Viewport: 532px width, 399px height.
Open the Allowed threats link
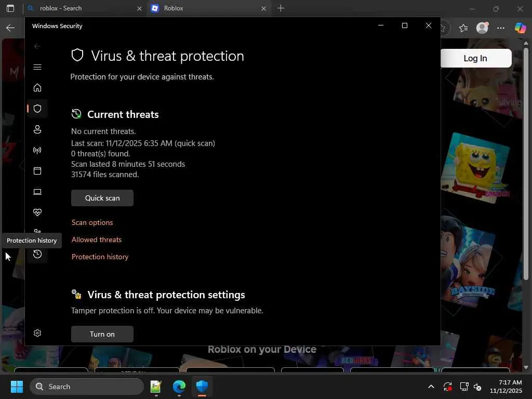[x=96, y=240]
